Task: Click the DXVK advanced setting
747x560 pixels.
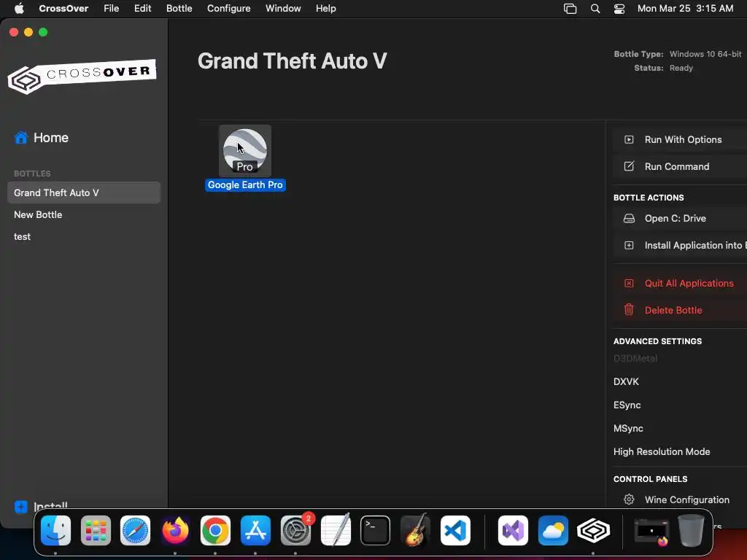Action: point(626,382)
